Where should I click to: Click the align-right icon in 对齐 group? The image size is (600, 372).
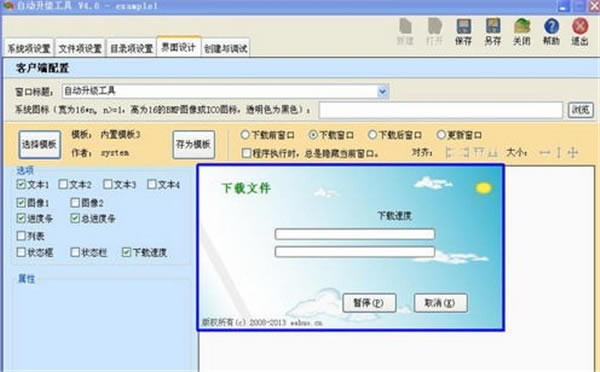(465, 153)
